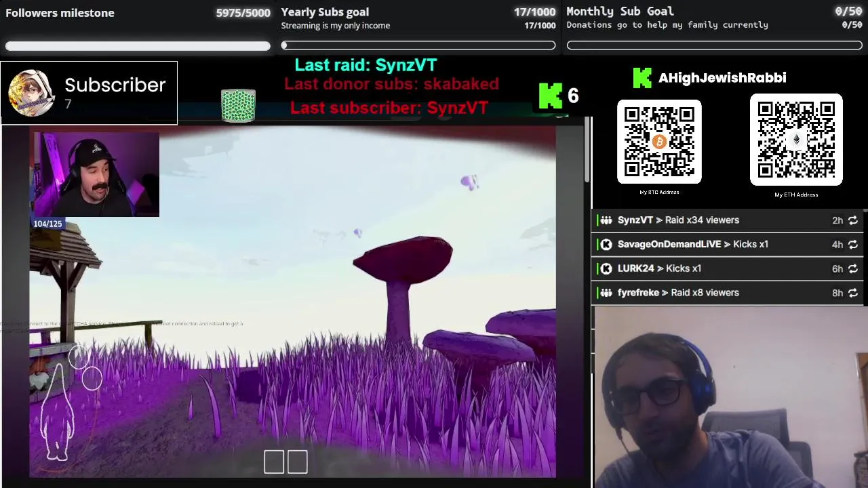
Task: Click 'Last raid: SynzVT' text
Action: tap(366, 65)
